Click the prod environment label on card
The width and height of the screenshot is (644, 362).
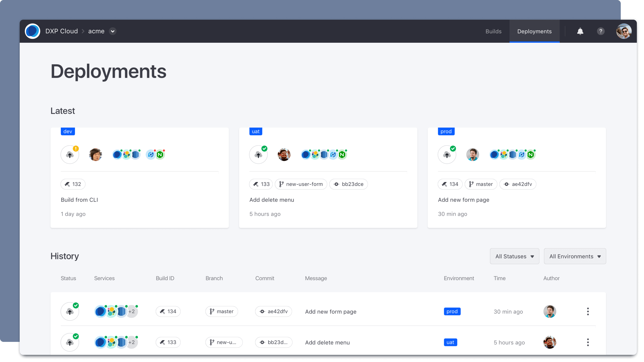(446, 131)
